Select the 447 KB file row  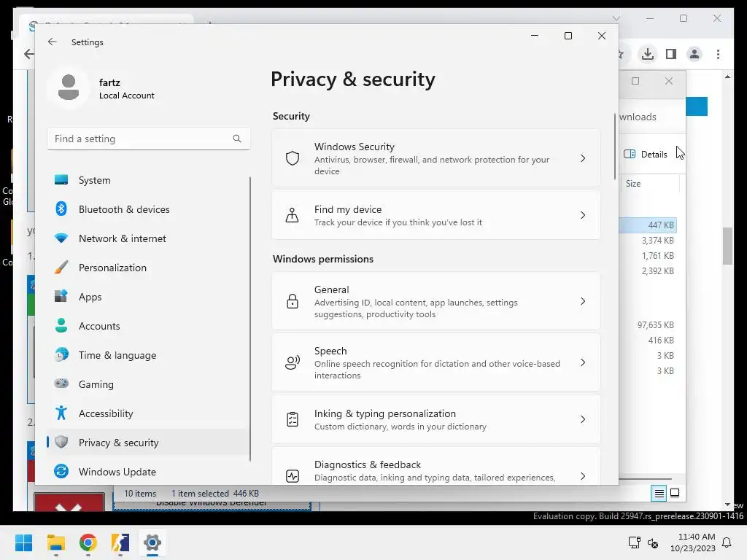point(648,225)
